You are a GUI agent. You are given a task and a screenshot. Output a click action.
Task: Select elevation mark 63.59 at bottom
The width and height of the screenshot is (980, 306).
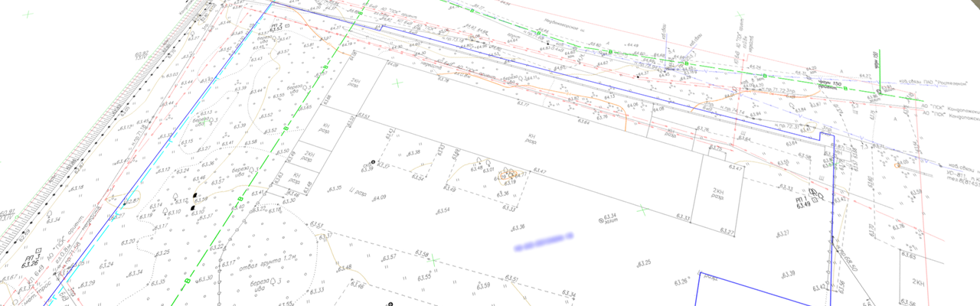pos(481,286)
